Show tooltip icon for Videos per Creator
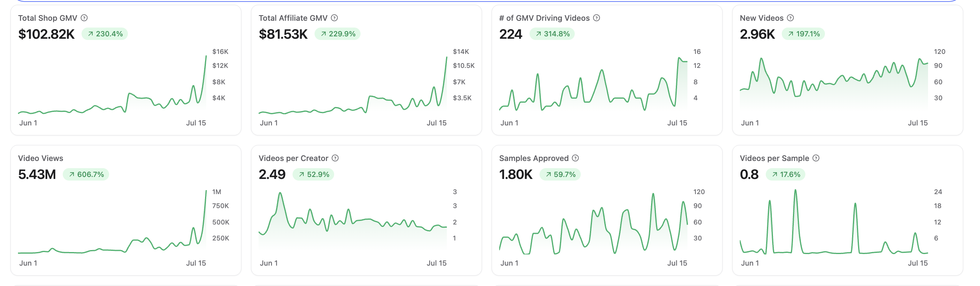The image size is (980, 286). pyautogui.click(x=335, y=158)
